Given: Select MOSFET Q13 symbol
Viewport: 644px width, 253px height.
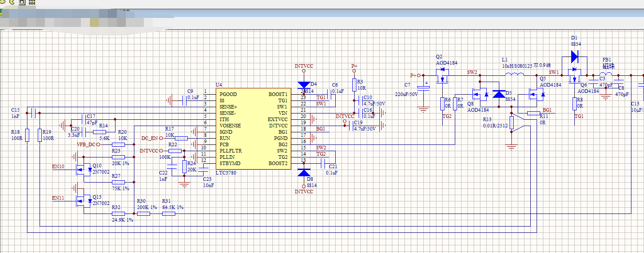Looking at the screenshot, I should (83, 201).
